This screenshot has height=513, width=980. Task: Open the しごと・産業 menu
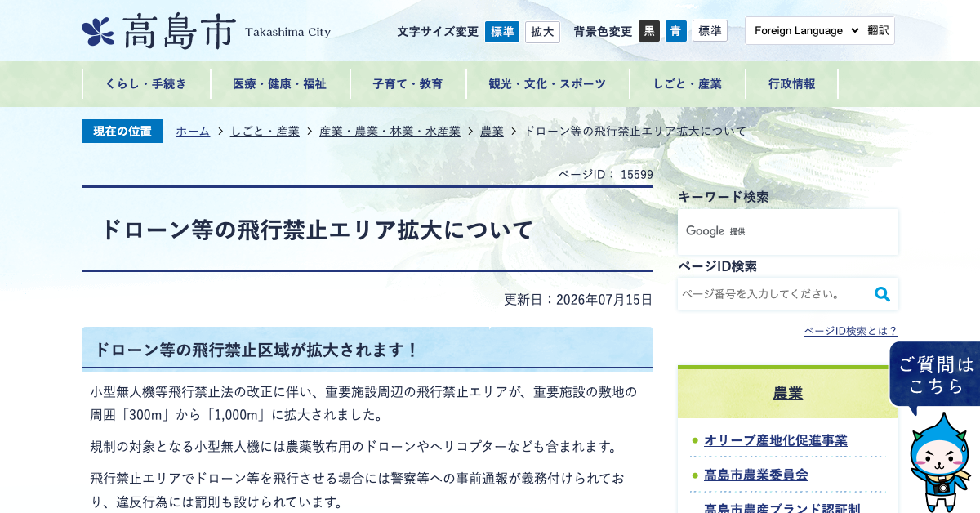click(x=688, y=84)
